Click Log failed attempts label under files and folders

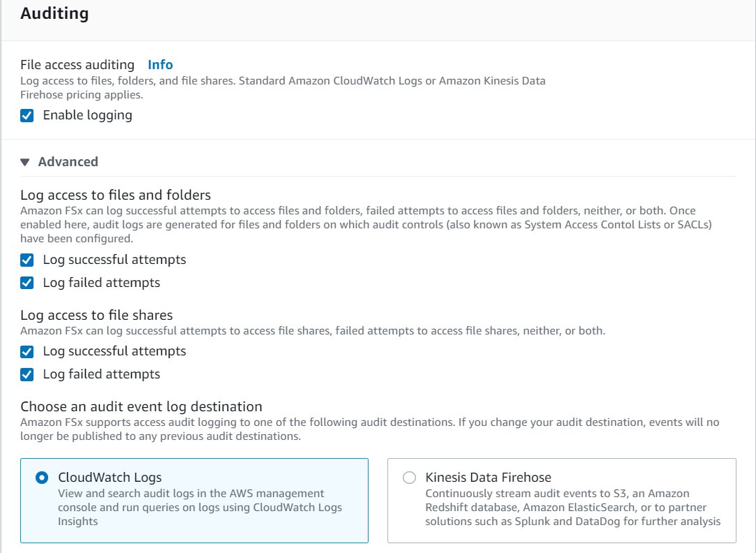click(x=101, y=283)
